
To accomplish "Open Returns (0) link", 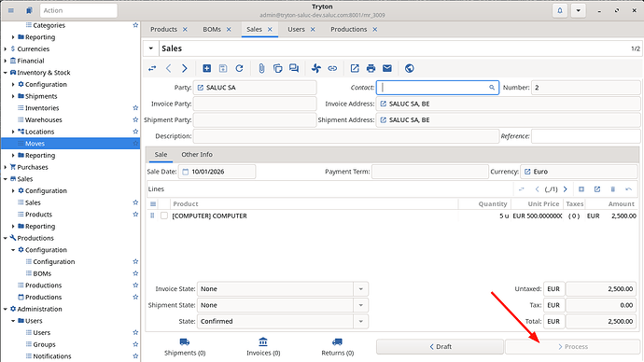I will [x=338, y=347].
